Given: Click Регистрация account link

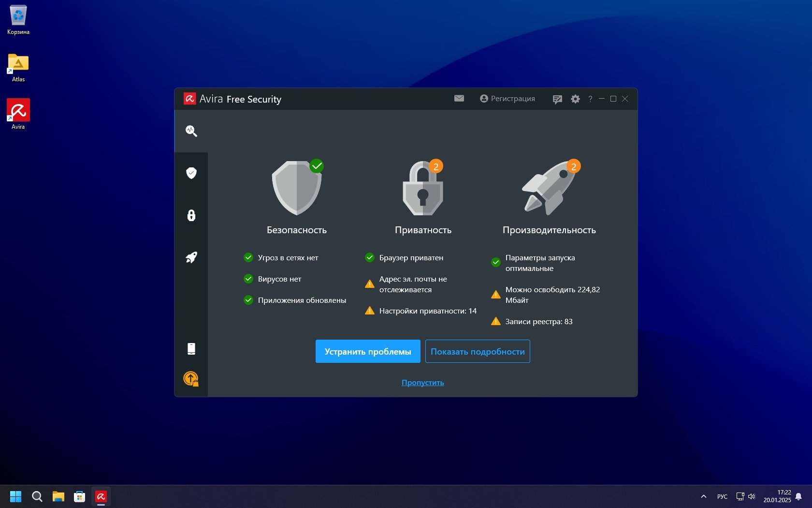Looking at the screenshot, I should [x=507, y=99].
